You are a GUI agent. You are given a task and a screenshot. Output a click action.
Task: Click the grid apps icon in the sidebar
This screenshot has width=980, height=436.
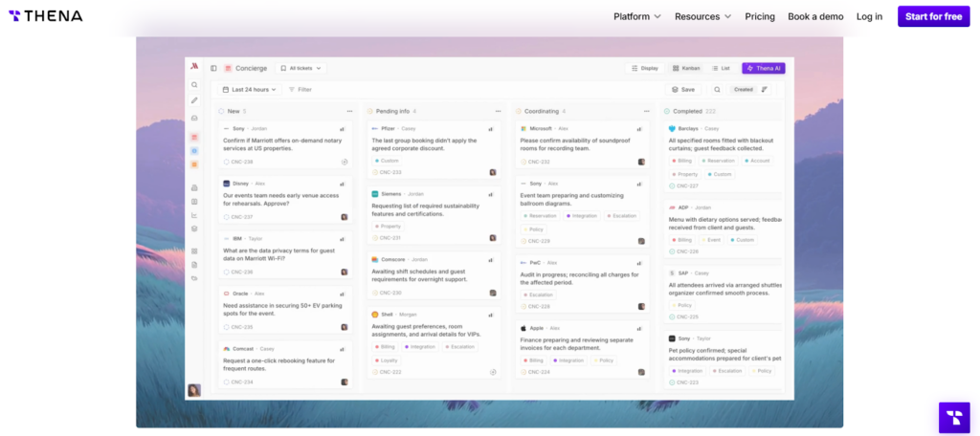coord(194,251)
